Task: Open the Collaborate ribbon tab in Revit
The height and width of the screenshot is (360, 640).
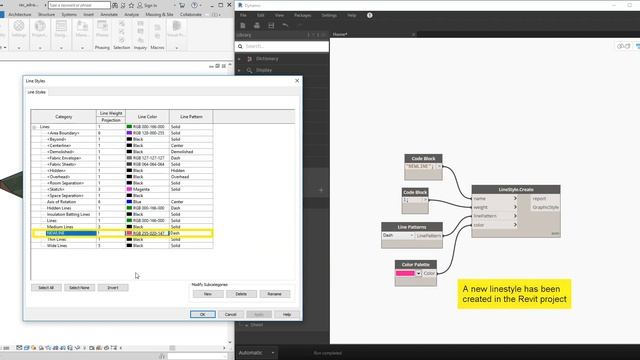Action: point(191,15)
